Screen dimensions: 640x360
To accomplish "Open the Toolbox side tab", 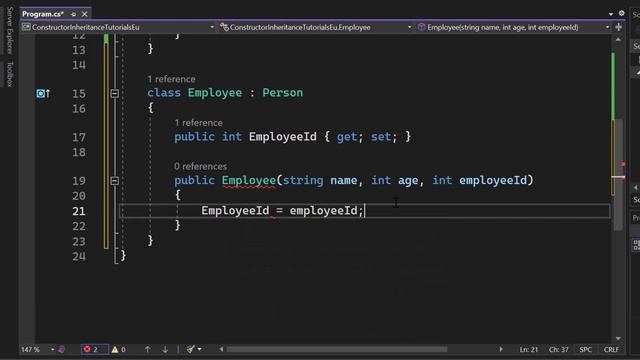I will 10,74.
